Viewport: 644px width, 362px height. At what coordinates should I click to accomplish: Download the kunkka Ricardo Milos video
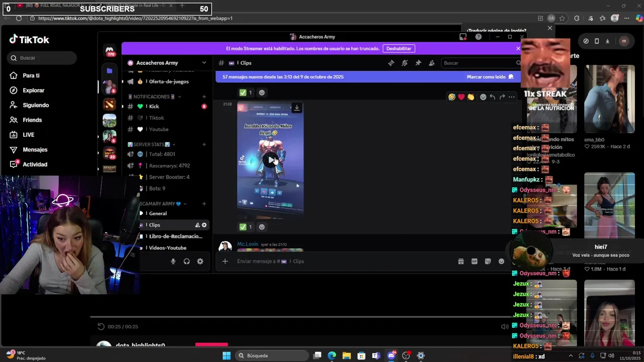(297, 108)
